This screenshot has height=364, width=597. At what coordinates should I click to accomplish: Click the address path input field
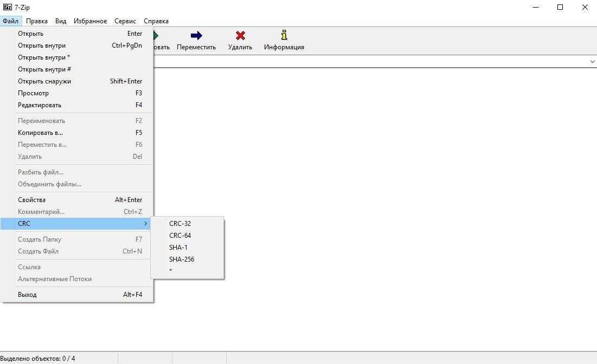click(370, 62)
